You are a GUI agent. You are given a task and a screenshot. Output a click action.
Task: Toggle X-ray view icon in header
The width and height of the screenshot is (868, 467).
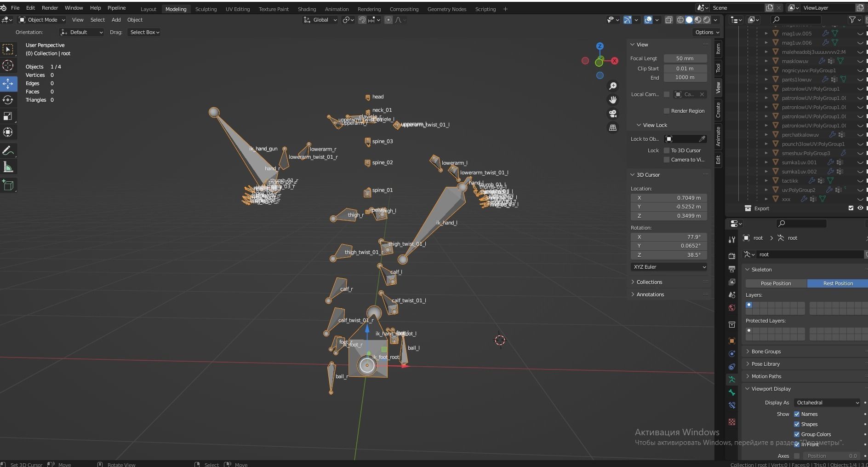pos(668,20)
